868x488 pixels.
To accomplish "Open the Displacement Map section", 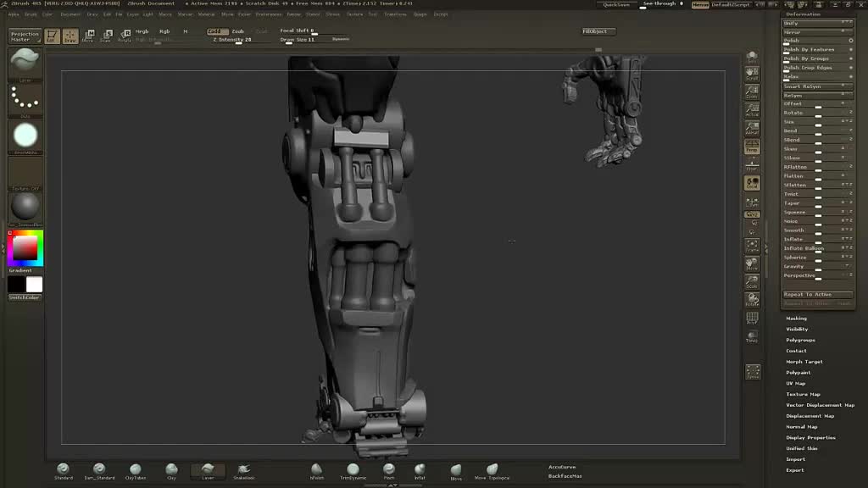I will [x=810, y=416].
